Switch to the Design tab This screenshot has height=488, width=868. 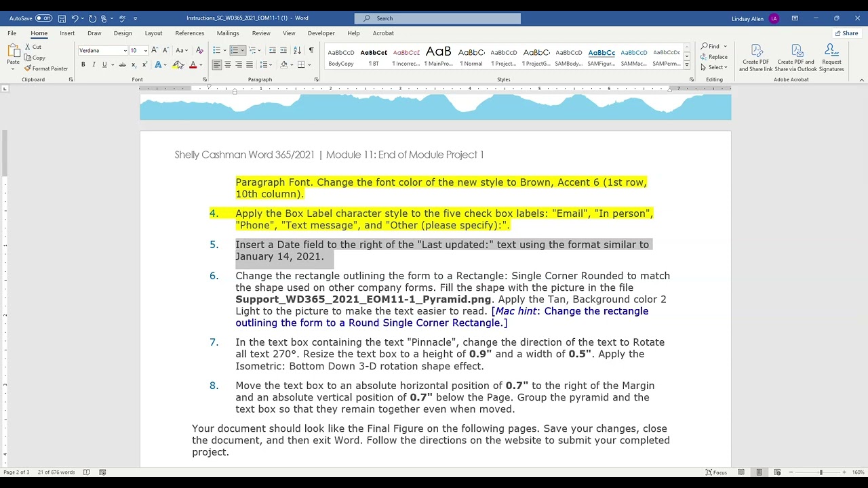coord(123,33)
